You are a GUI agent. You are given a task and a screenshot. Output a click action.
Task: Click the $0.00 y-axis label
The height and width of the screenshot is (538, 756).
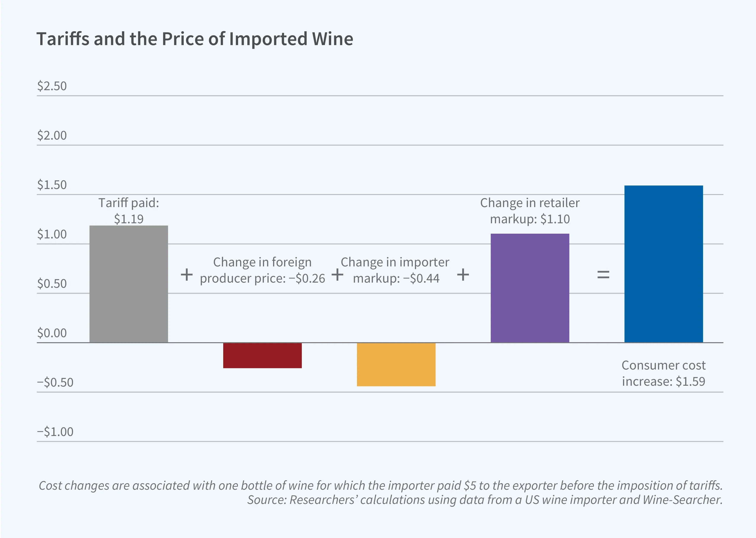(x=52, y=333)
